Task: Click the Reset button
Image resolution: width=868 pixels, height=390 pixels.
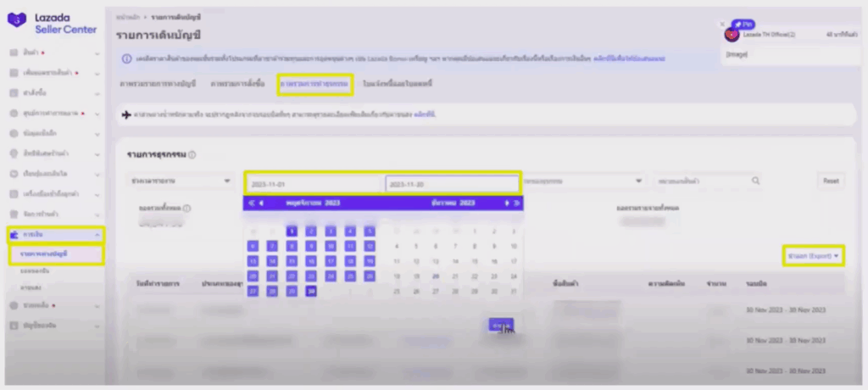Action: (831, 181)
